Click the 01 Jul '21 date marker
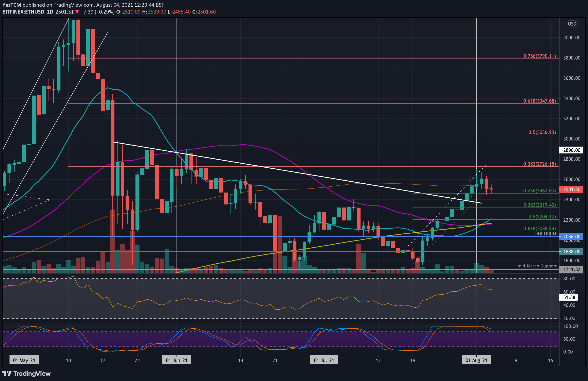This screenshot has width=588, height=381. pyautogui.click(x=324, y=360)
